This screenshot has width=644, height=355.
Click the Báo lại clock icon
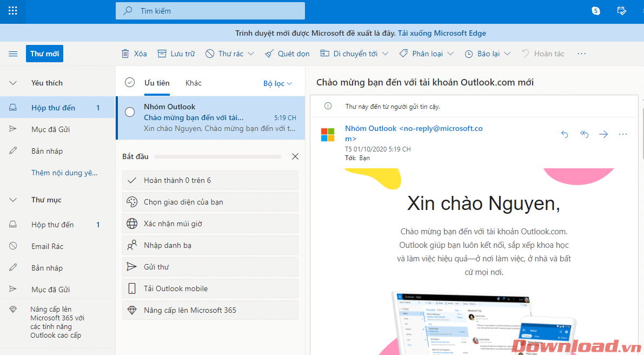click(469, 54)
